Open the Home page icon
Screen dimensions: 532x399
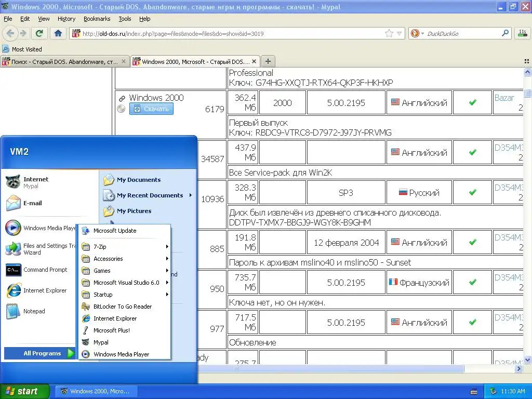(58, 33)
